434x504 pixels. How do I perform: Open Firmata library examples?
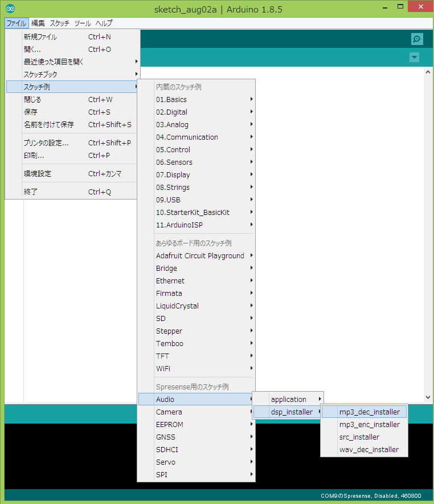pyautogui.click(x=196, y=294)
